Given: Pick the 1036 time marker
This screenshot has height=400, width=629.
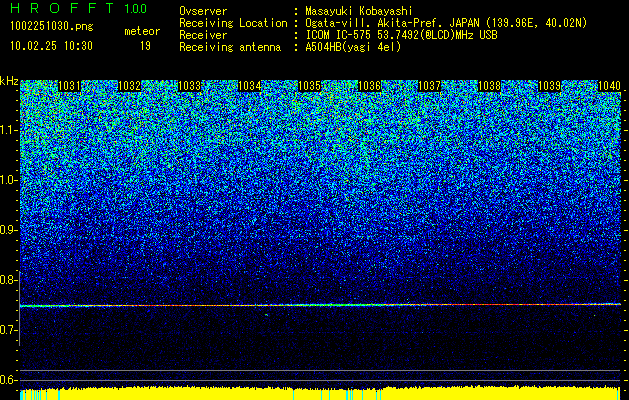Looking at the screenshot, I should pos(369,86).
